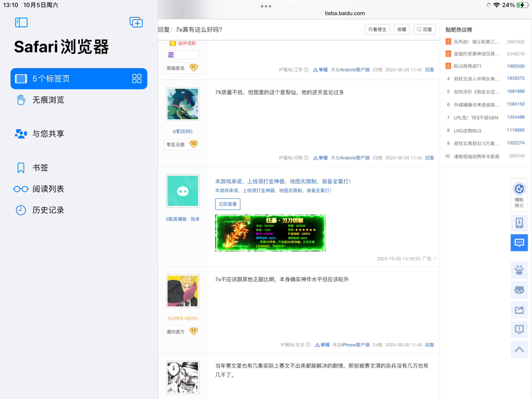
Task: Click 收藏 button
Action: click(402, 29)
